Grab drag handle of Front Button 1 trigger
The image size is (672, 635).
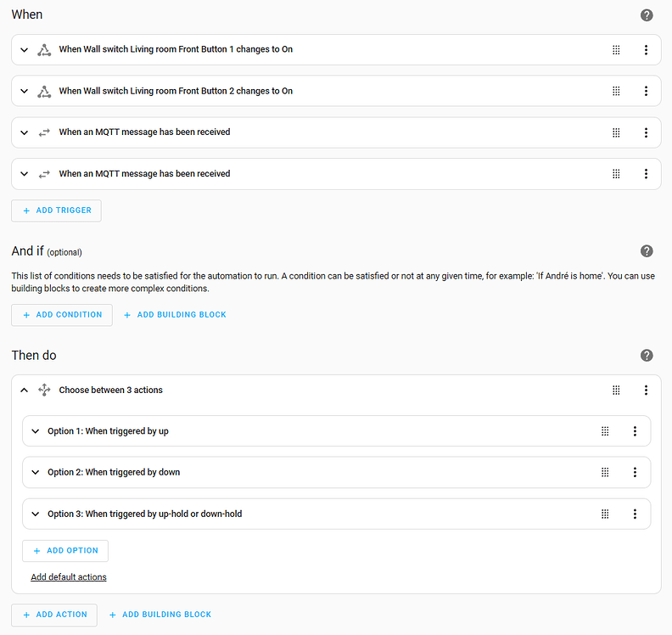(616, 50)
